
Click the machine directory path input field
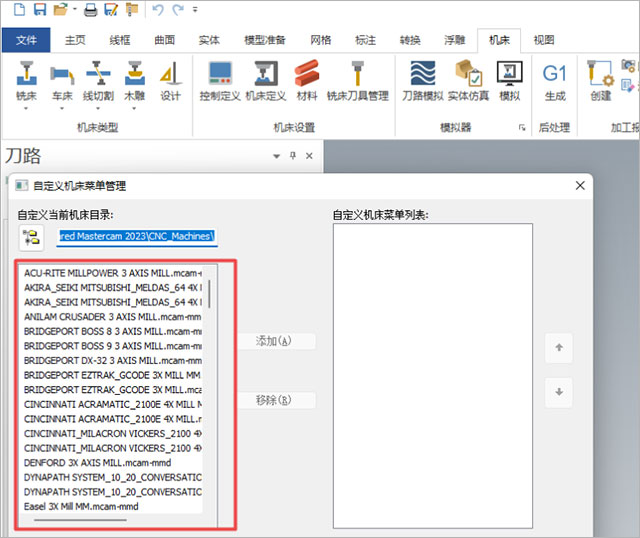pyautogui.click(x=135, y=237)
